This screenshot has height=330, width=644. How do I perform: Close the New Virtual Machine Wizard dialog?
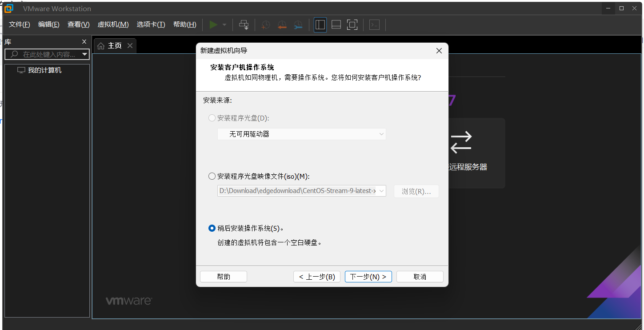pyautogui.click(x=439, y=51)
